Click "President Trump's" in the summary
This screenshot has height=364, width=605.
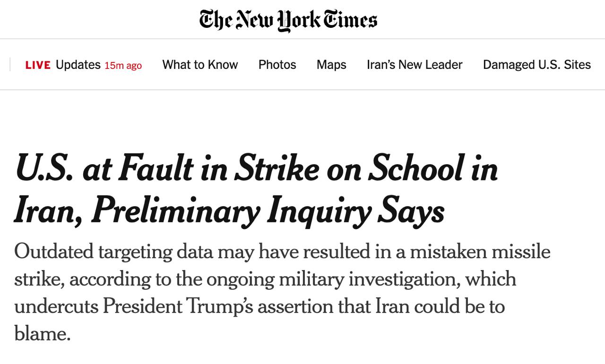click(x=177, y=306)
